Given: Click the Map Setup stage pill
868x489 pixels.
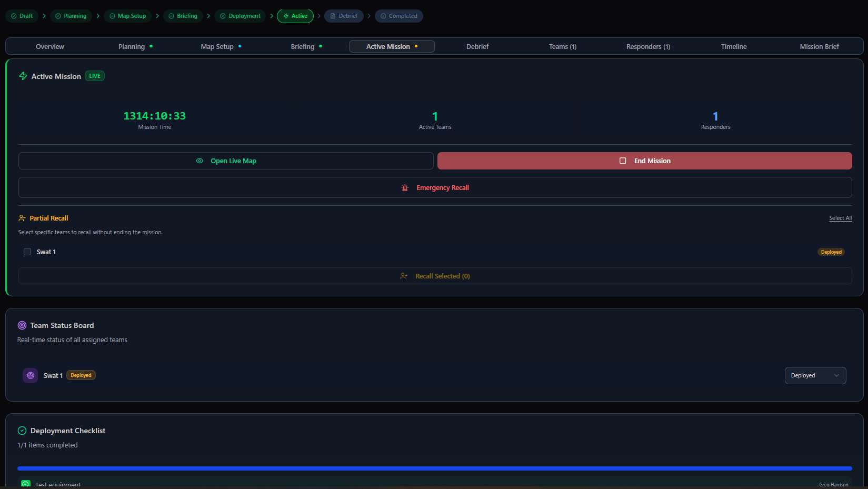Looking at the screenshot, I should point(128,16).
